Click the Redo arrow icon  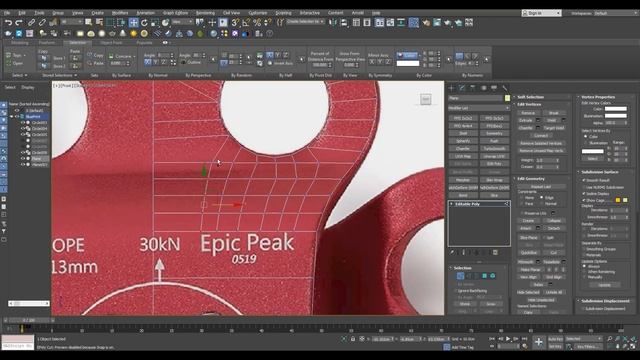[x=19, y=23]
